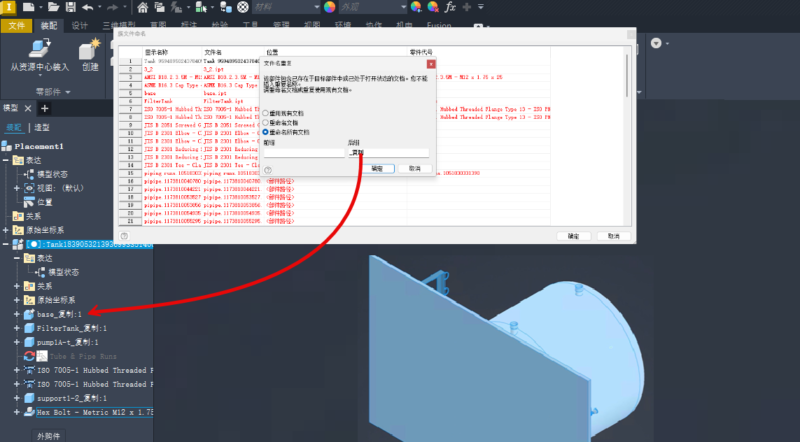Click the help icon in file name conflict dialog
The height and width of the screenshot is (442, 800).
click(268, 170)
